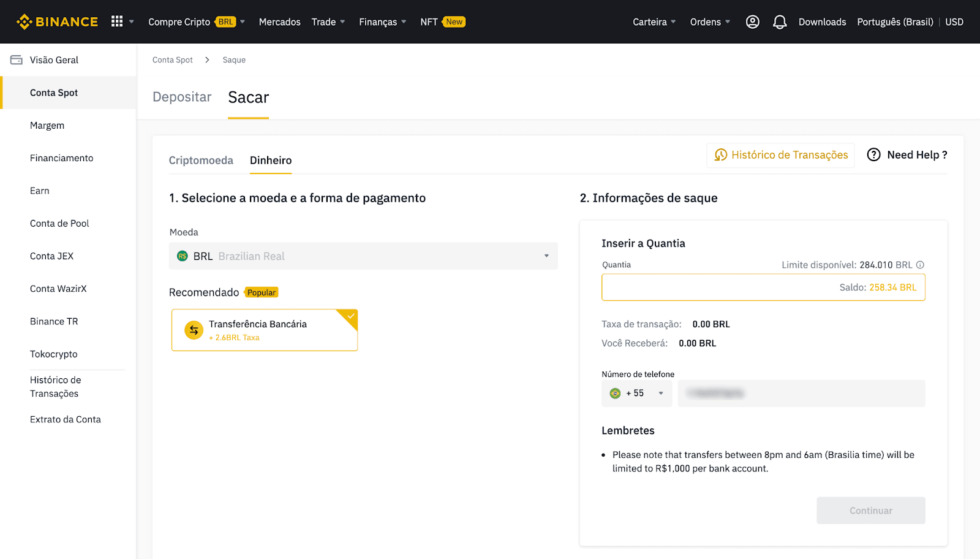Switch to the Depositar tab
The image size is (980, 559).
(x=182, y=97)
